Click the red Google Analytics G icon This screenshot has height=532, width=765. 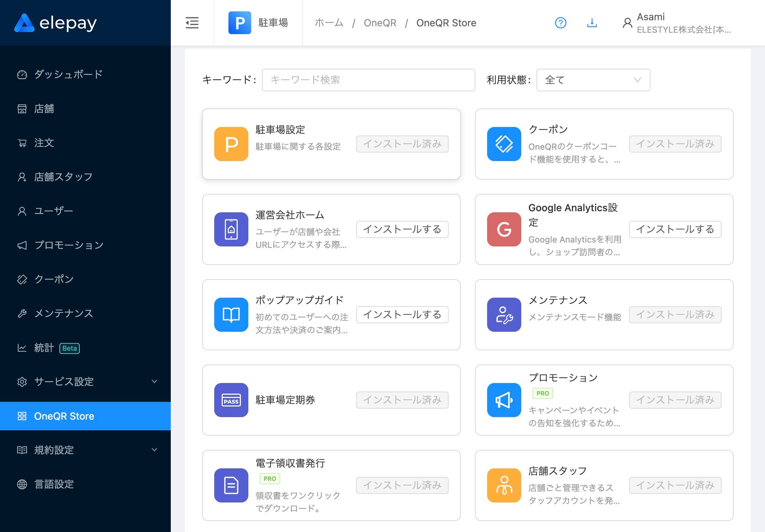504,229
